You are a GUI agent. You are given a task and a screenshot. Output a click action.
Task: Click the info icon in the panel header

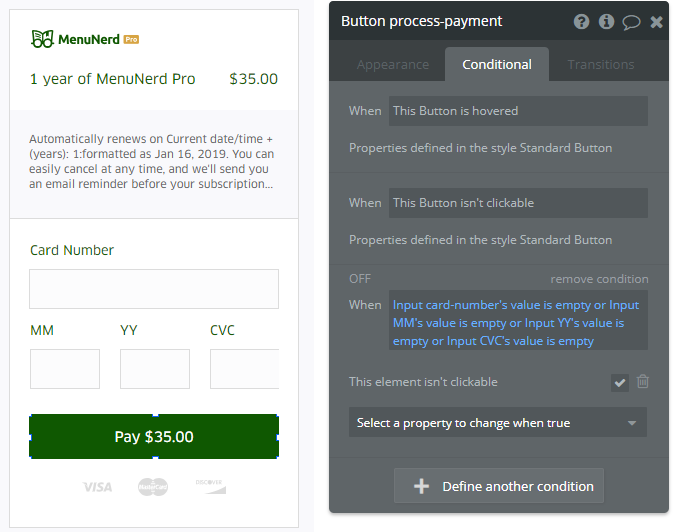coord(606,21)
